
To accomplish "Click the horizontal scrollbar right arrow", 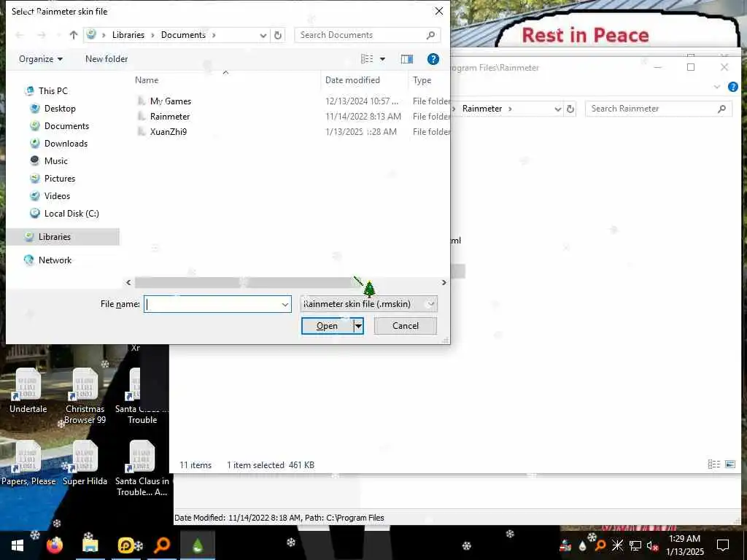I will coord(444,282).
